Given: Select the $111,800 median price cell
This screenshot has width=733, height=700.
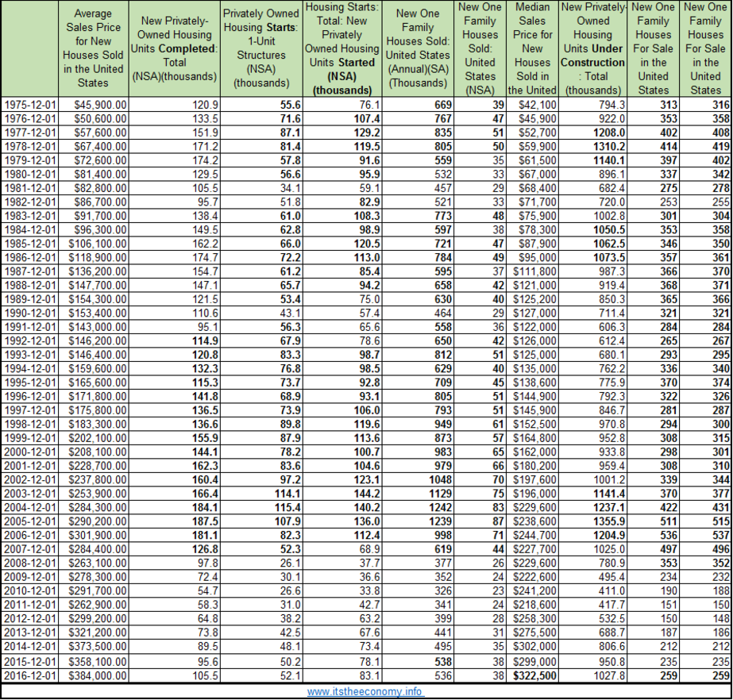Looking at the screenshot, I should point(532,271).
